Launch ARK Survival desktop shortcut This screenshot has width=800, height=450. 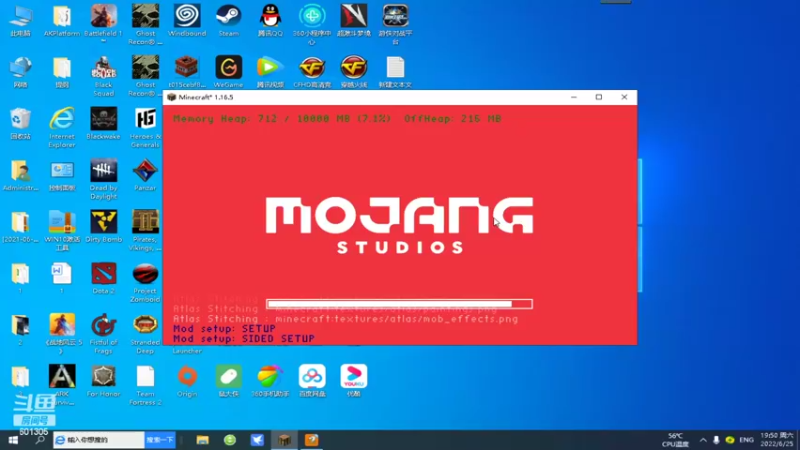(62, 385)
